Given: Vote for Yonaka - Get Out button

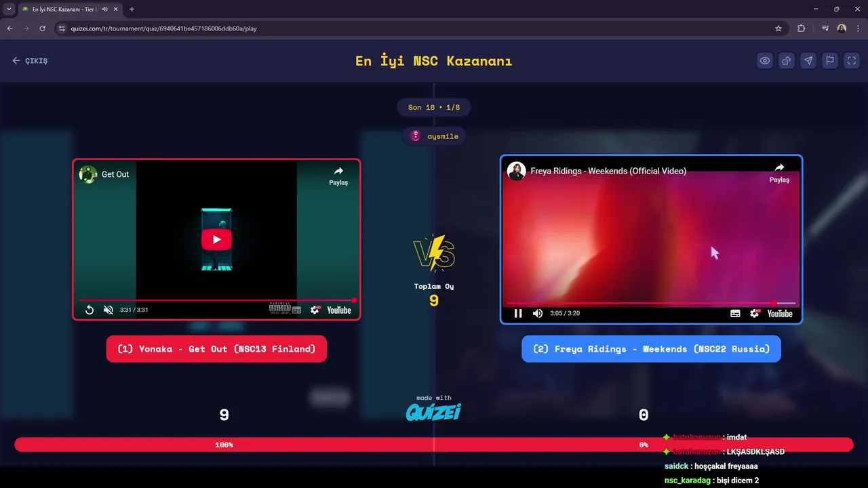Looking at the screenshot, I should coord(216,349).
